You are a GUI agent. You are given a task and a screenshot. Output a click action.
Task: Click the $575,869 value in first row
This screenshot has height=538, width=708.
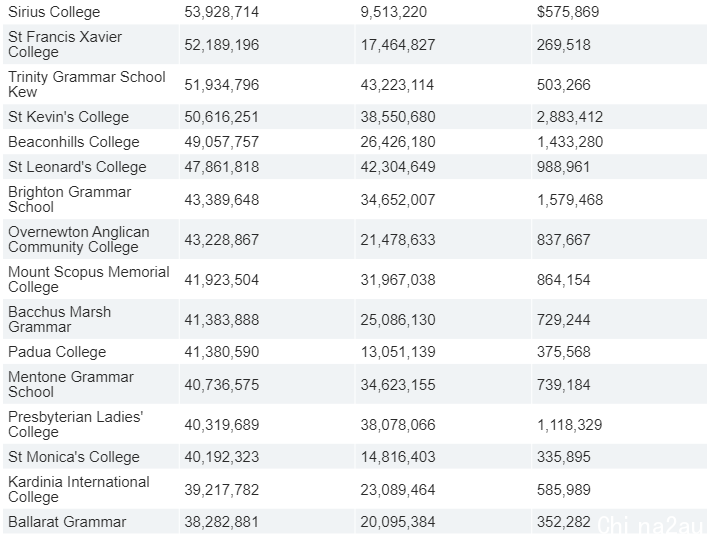point(568,12)
